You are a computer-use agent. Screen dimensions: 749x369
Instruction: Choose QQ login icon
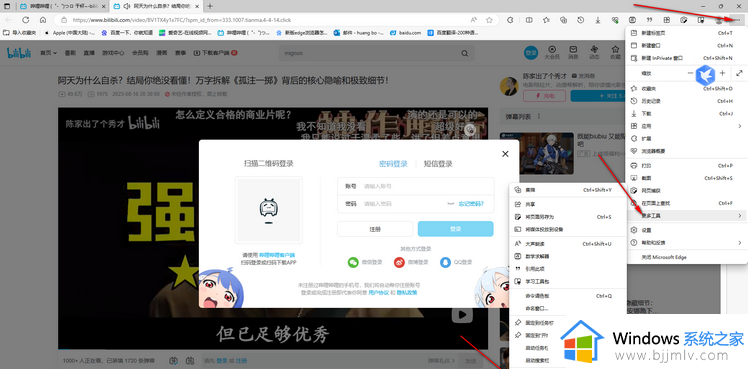445,262
